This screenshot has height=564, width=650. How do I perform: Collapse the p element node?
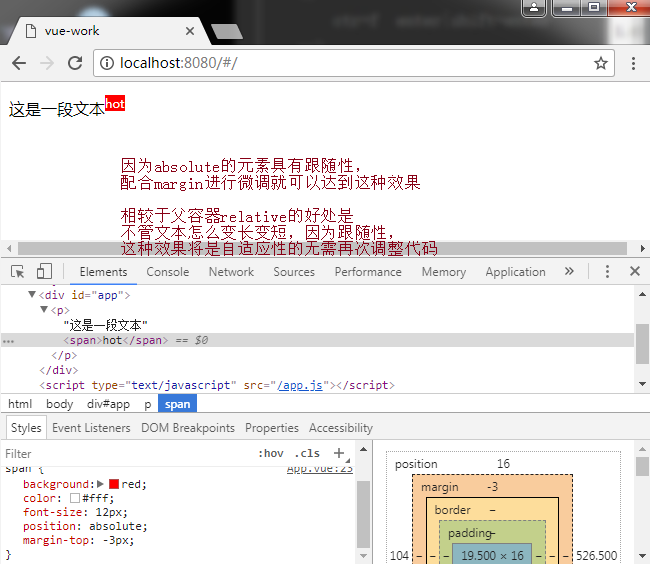coord(44,310)
